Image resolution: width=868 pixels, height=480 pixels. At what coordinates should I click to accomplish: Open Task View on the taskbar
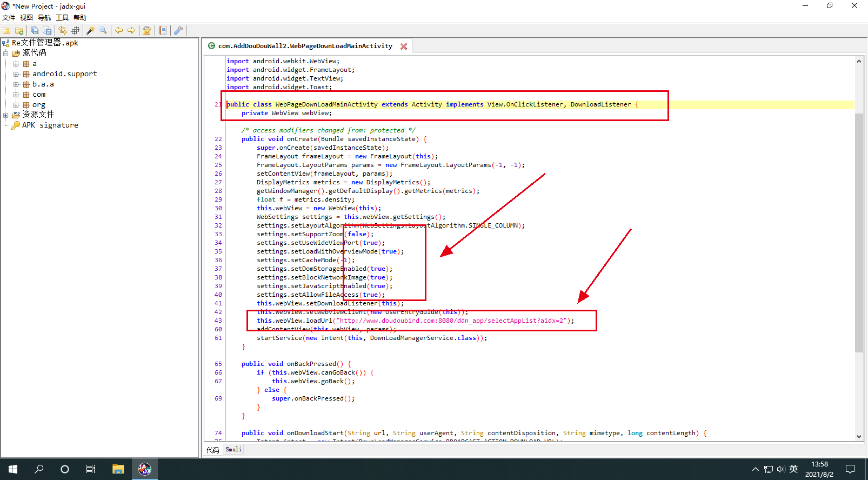[91, 469]
